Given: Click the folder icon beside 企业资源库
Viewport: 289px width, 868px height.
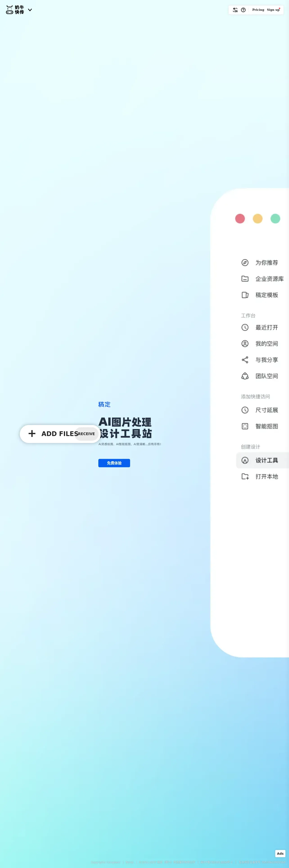Looking at the screenshot, I should click(245, 279).
